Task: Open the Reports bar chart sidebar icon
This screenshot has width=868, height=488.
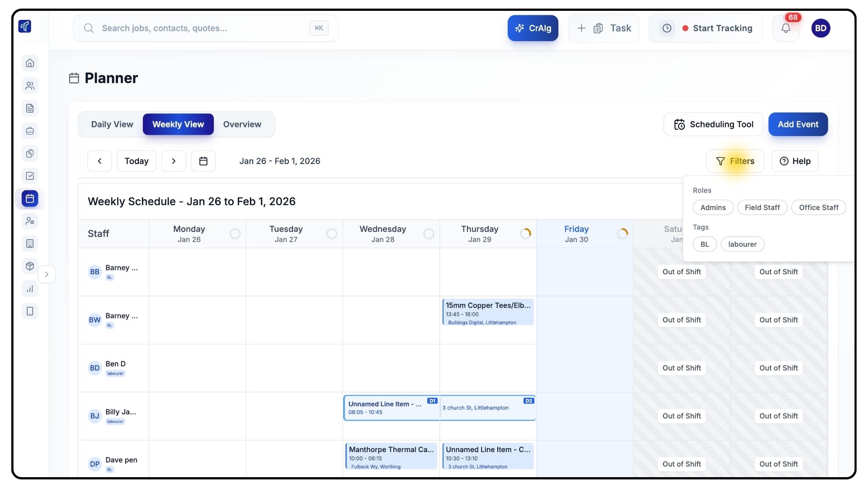Action: coord(30,289)
